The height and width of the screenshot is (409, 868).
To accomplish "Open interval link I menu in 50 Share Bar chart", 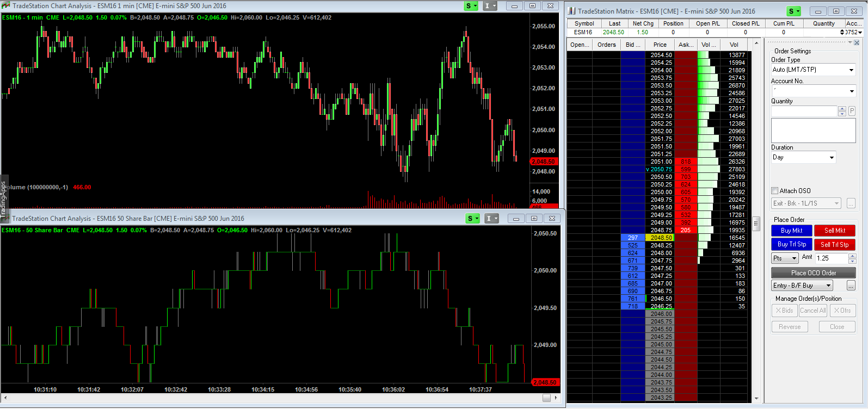I will coord(491,219).
